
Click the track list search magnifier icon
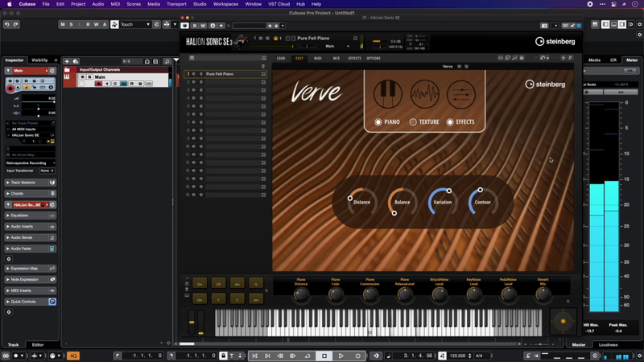tap(167, 62)
